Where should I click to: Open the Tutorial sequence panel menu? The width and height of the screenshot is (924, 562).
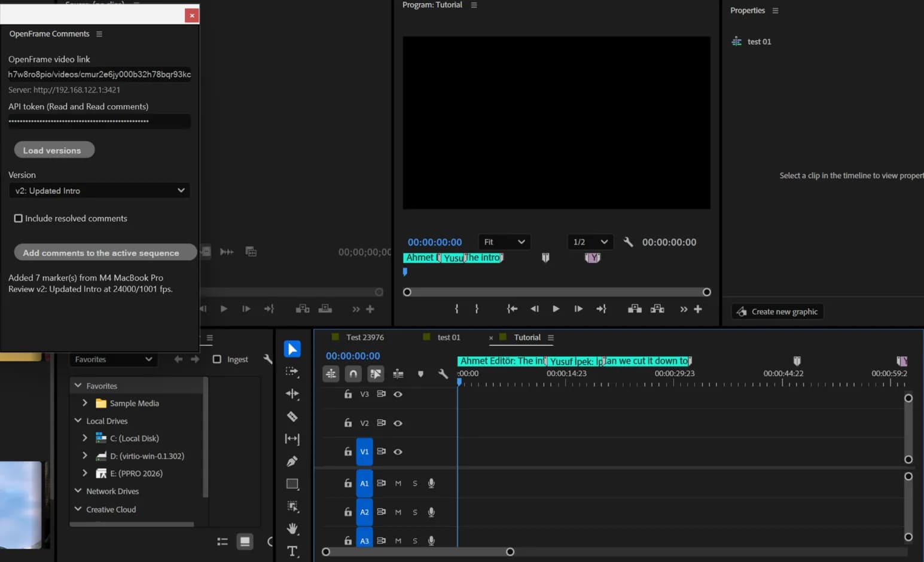click(x=551, y=338)
